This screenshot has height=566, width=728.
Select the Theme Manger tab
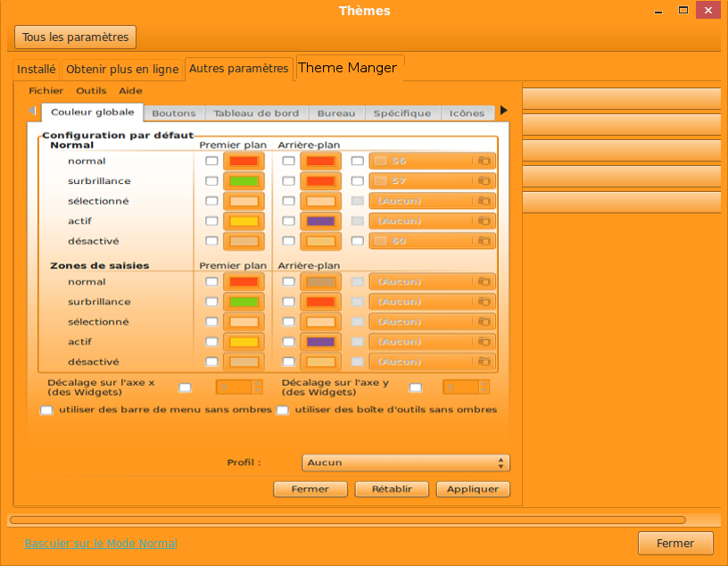coord(348,68)
